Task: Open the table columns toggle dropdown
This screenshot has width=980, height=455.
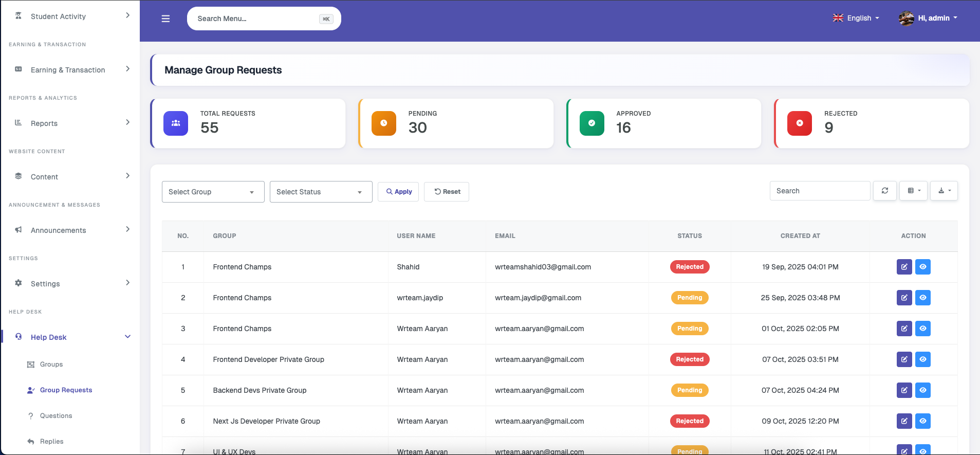Action: coord(914,191)
